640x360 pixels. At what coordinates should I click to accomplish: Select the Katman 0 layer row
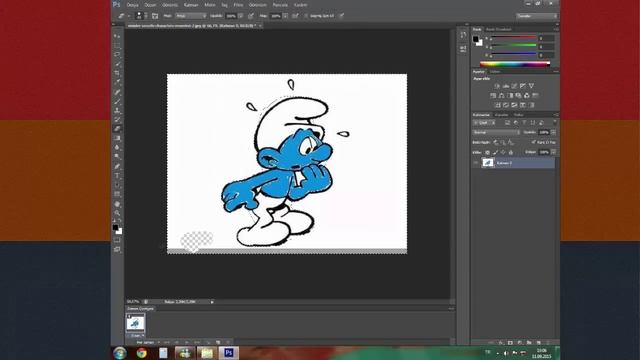click(513, 163)
